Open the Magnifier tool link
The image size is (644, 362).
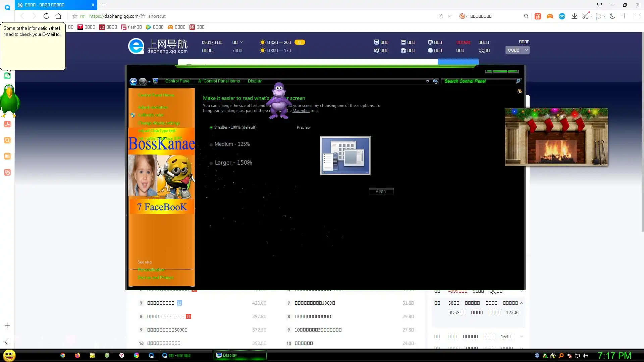coord(301,111)
